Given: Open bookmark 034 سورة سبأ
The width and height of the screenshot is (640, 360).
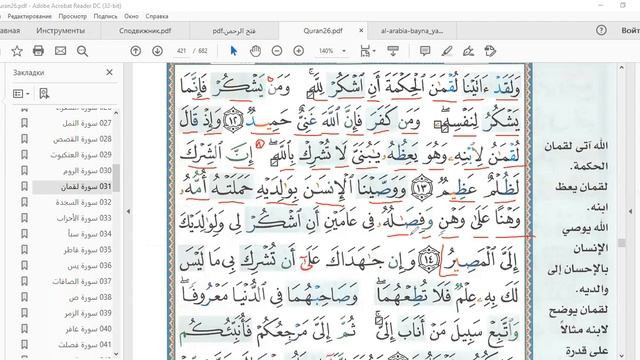Looking at the screenshot, I should 89,234.
